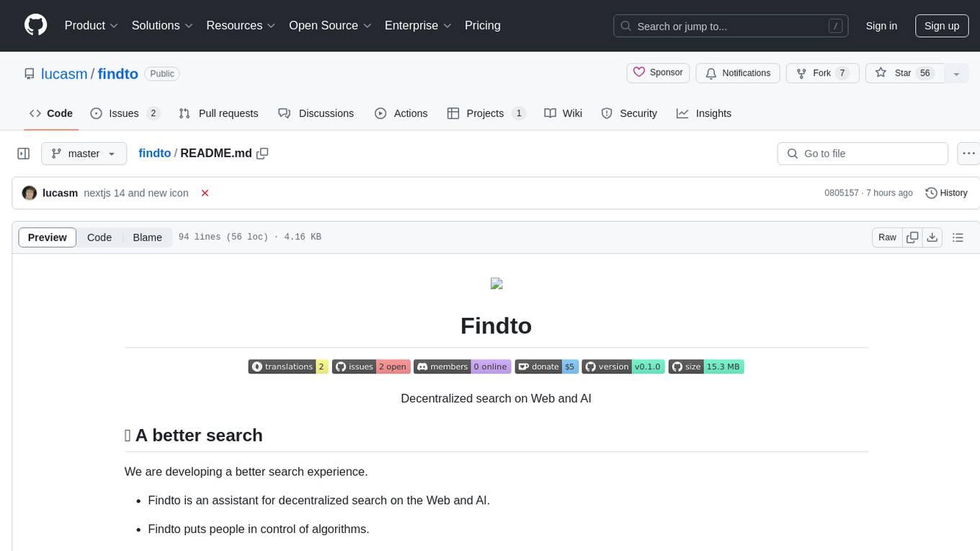
Task: Open the file History
Action: pos(946,193)
